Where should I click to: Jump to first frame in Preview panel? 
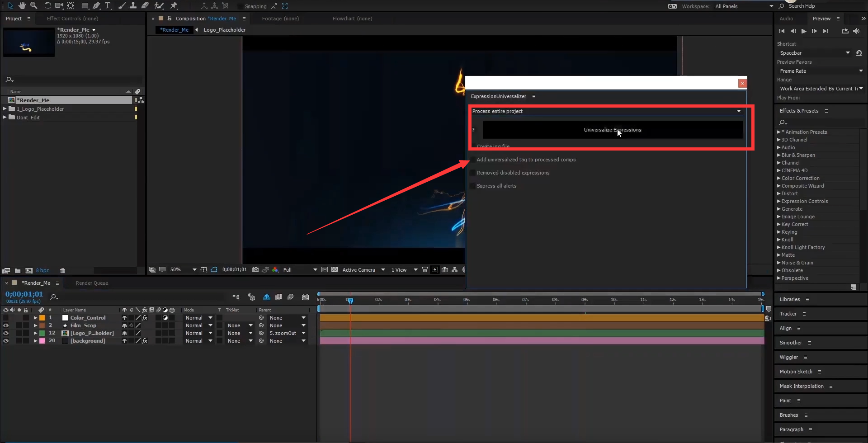pyautogui.click(x=782, y=31)
